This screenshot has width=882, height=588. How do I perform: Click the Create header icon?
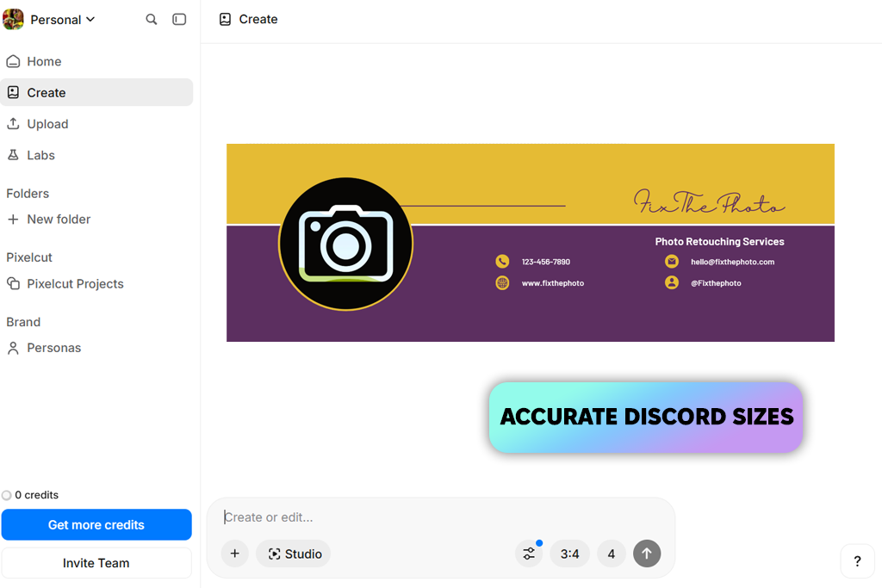tap(225, 19)
